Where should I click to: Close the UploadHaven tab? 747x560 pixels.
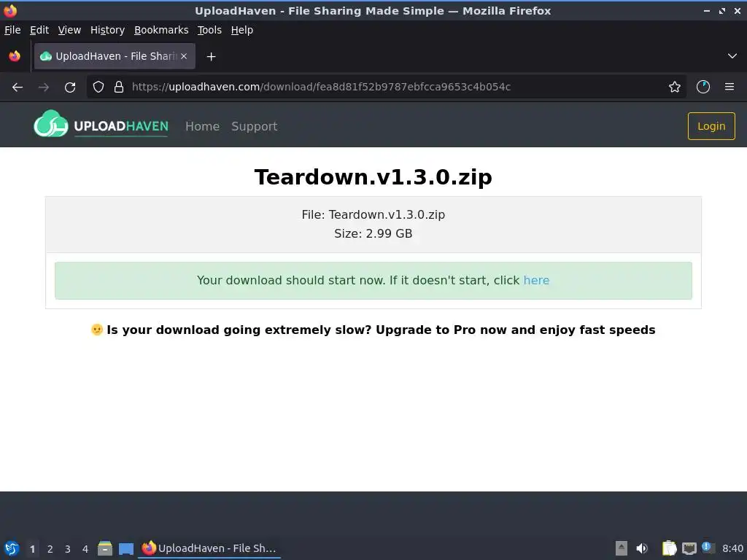[184, 56]
